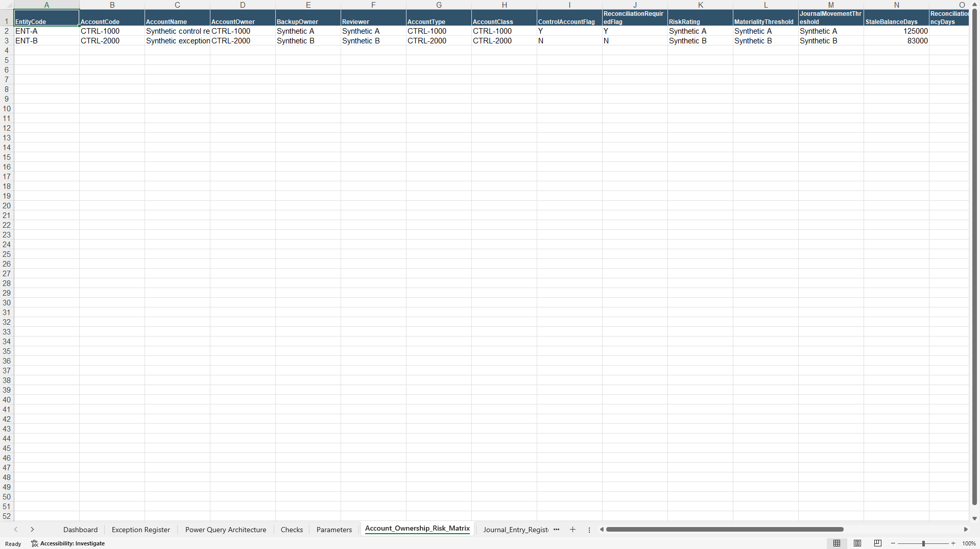Select cell with value 125000
Screen dimensions: 980x549
[x=896, y=31]
